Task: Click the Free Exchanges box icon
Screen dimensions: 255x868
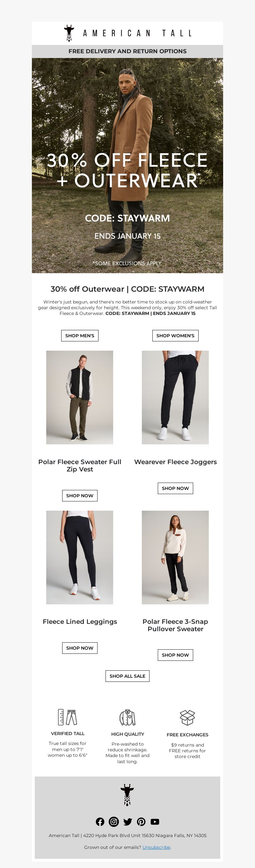Action: pos(187,717)
